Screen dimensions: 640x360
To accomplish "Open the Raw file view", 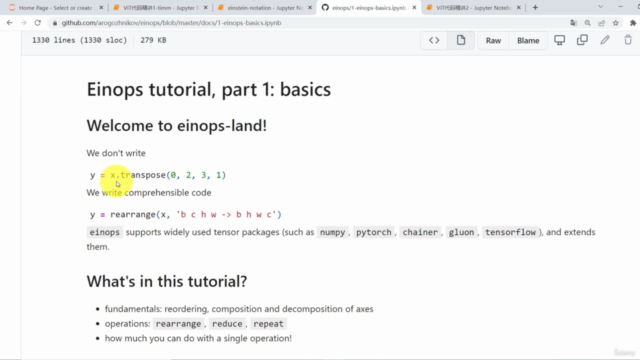I will [493, 40].
